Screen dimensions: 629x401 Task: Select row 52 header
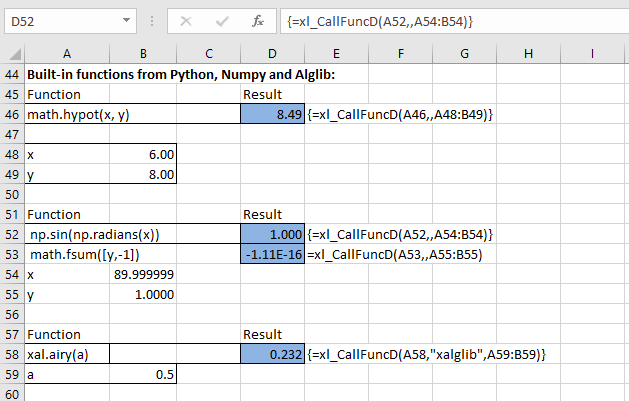tap(12, 234)
